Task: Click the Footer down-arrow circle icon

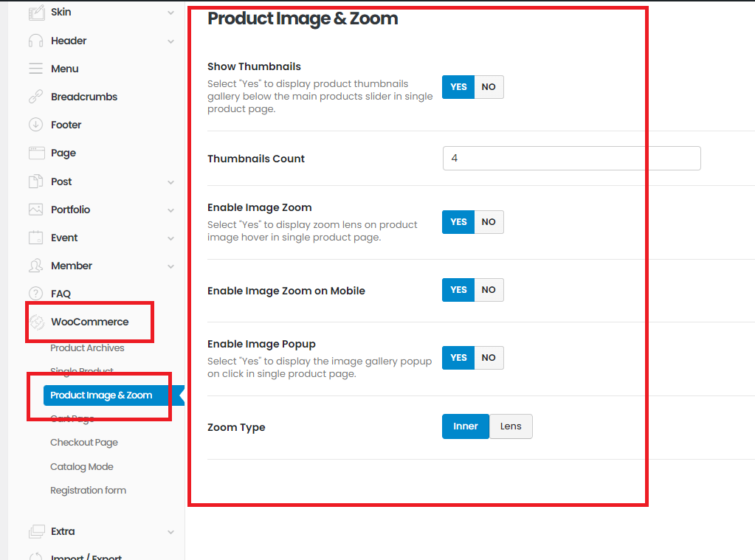Action: (35, 125)
